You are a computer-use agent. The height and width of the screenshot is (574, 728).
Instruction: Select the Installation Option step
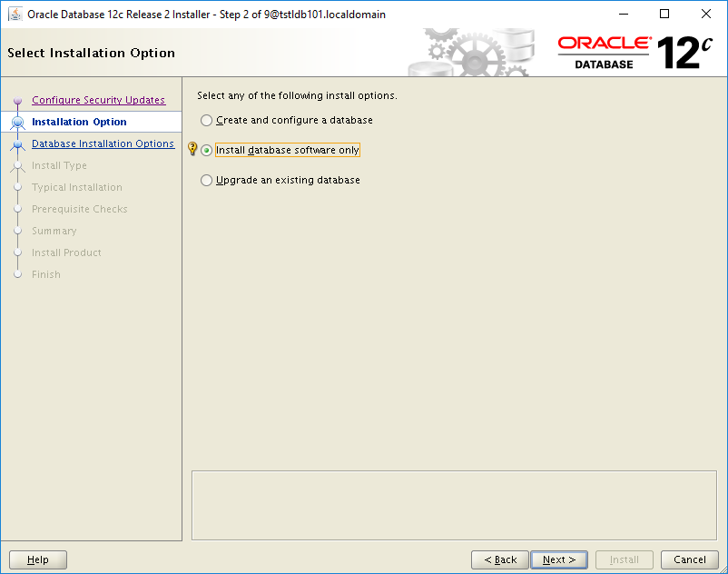click(x=79, y=122)
